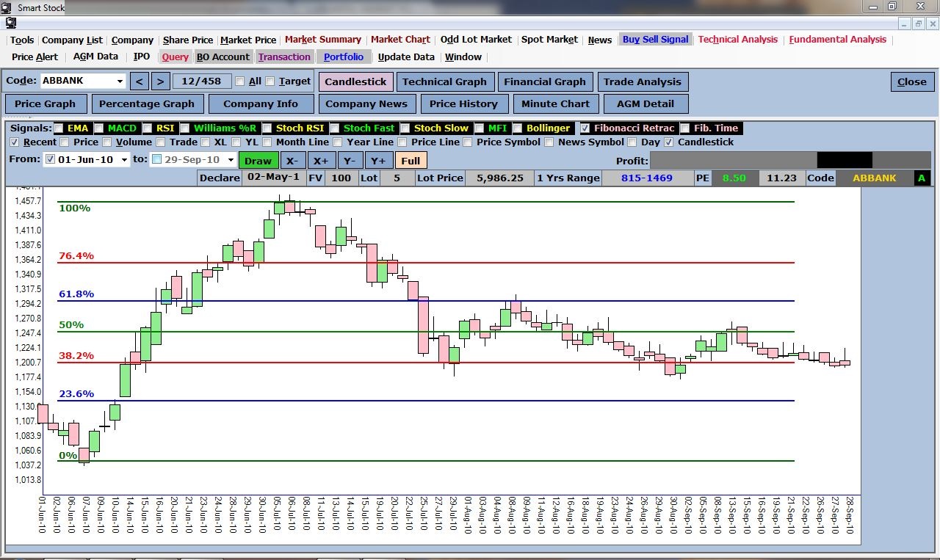Screen dimensions: 940x560
Task: Open AGM Detail
Action: (x=646, y=103)
